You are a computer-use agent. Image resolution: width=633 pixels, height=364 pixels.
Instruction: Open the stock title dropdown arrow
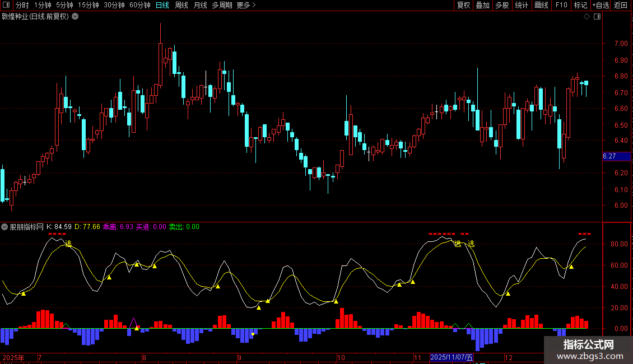pyautogui.click(x=75, y=17)
